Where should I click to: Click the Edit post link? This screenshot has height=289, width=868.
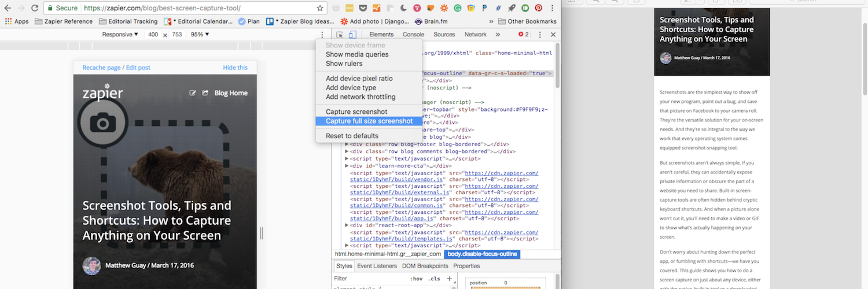(x=138, y=68)
